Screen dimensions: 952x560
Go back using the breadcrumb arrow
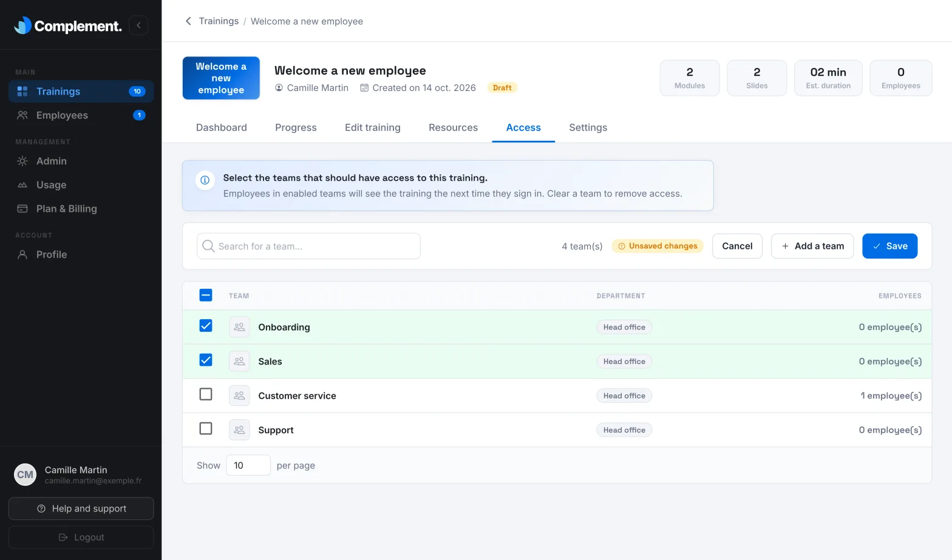(188, 21)
